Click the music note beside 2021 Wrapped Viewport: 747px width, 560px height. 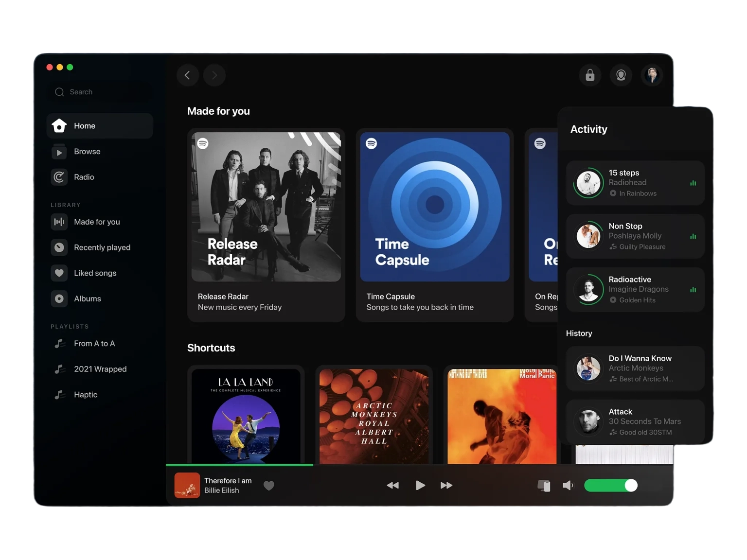pos(60,369)
